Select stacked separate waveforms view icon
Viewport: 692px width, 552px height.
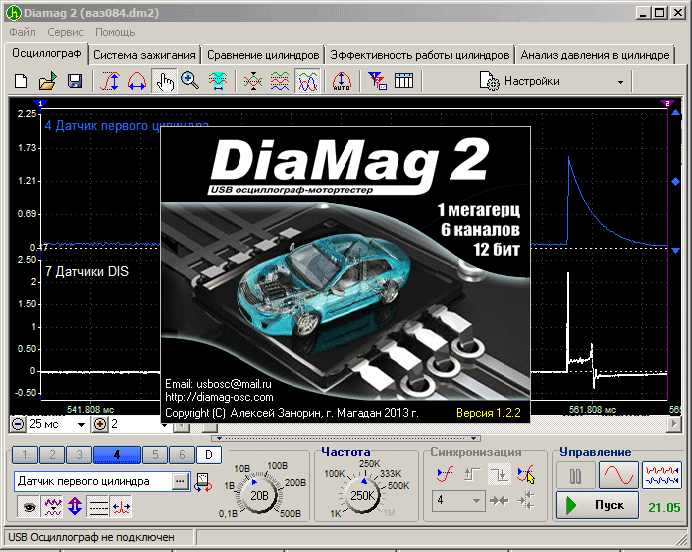coord(280,81)
